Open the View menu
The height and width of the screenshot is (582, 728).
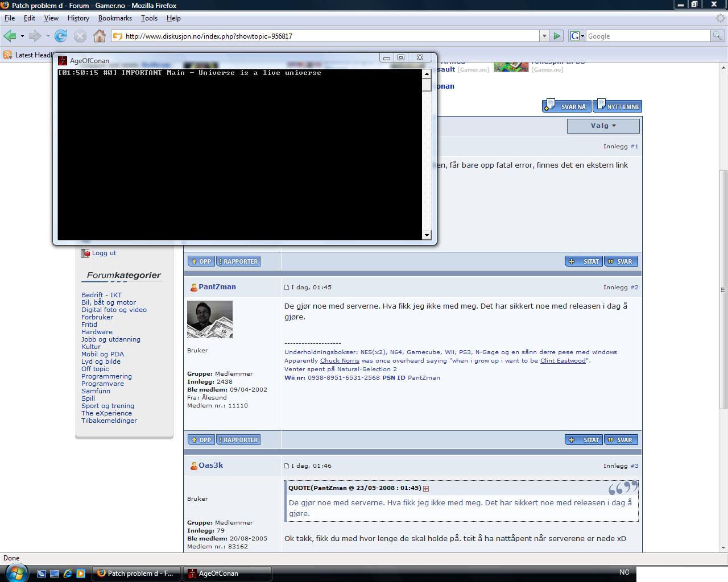(51, 18)
